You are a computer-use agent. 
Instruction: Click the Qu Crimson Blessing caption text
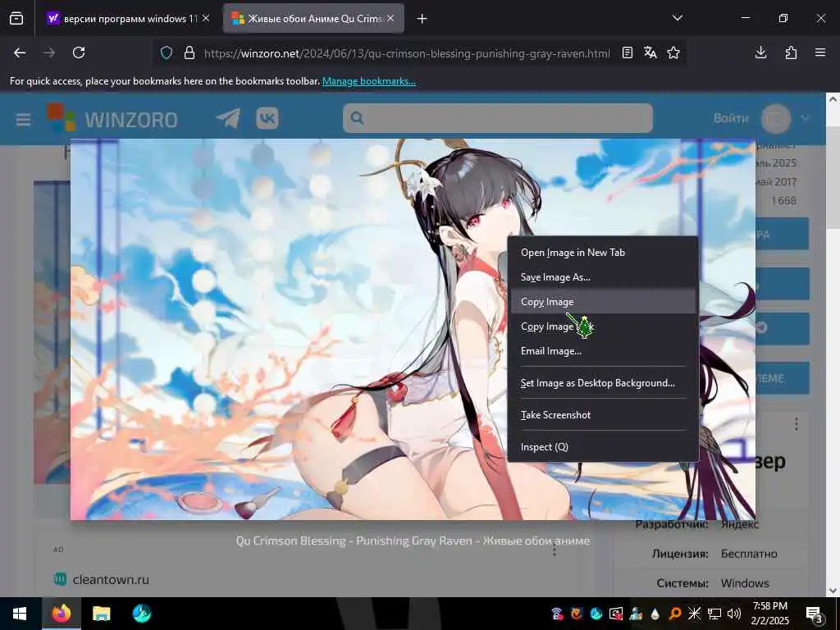[413, 541]
